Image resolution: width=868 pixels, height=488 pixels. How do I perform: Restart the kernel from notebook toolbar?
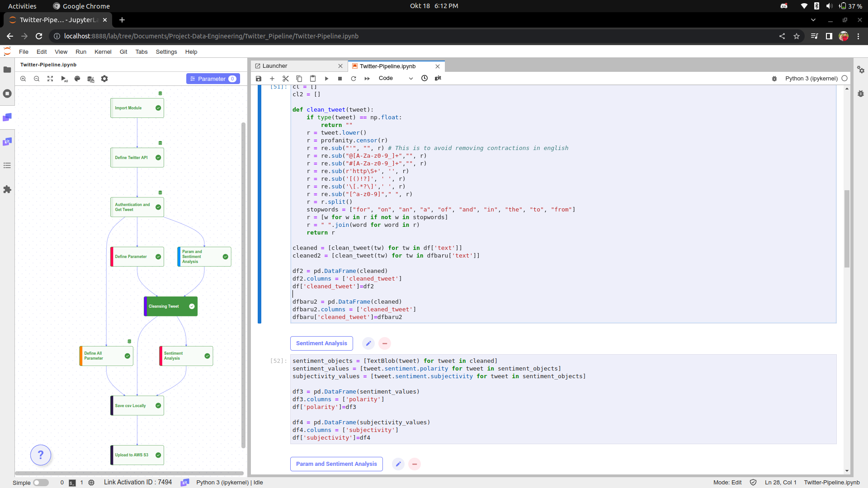[x=354, y=78]
